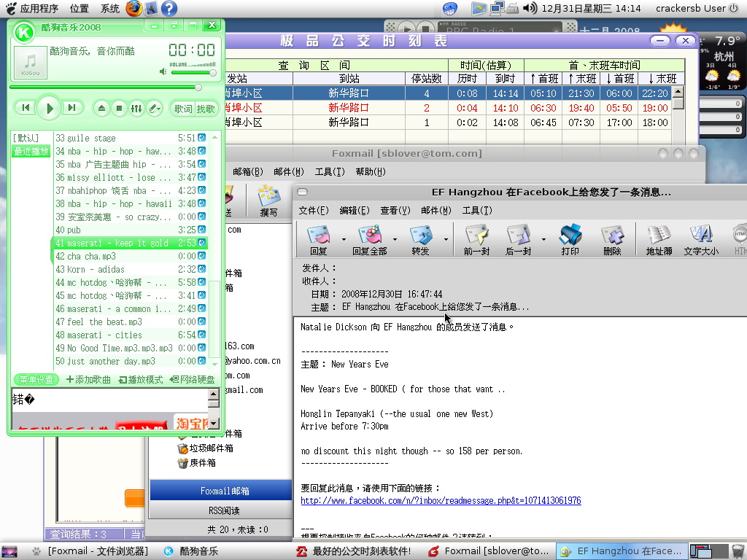Launch Firefox from the top panel

coord(134,8)
